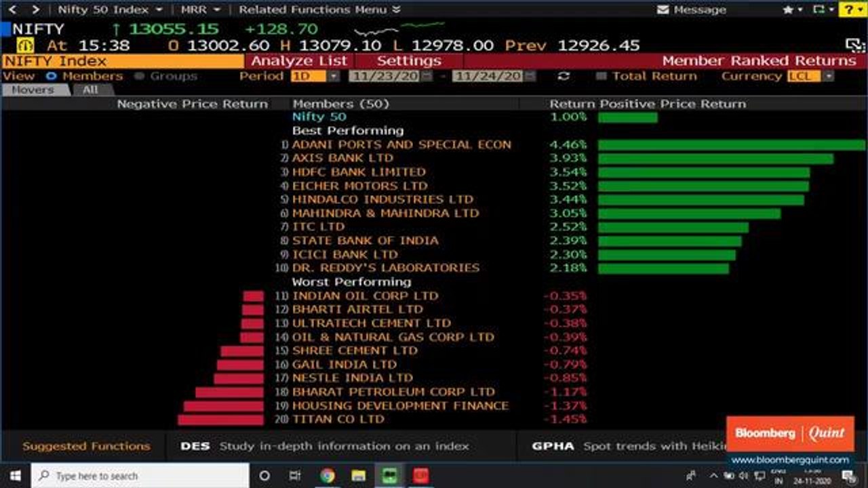
Task: Click the yellow alert icon beside At 15:38
Action: pyautogui.click(x=25, y=45)
